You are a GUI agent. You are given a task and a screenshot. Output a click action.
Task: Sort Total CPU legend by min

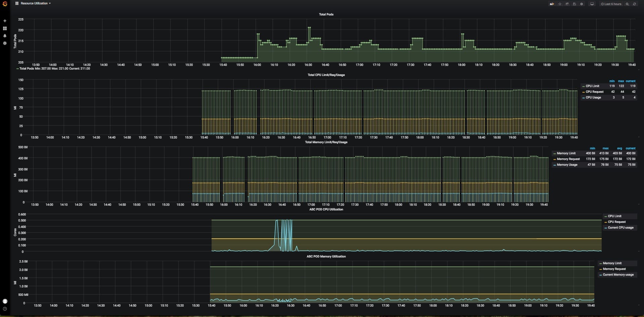[612, 81]
